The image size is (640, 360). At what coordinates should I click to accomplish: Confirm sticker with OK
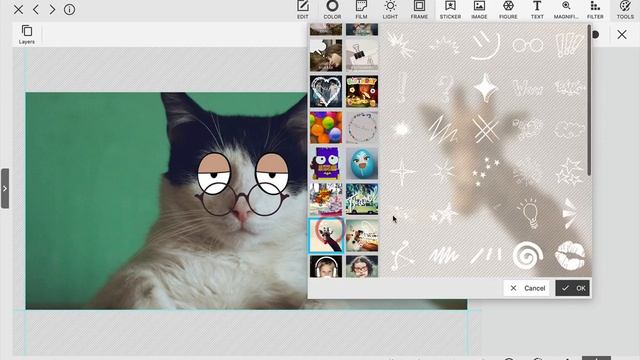tap(572, 288)
